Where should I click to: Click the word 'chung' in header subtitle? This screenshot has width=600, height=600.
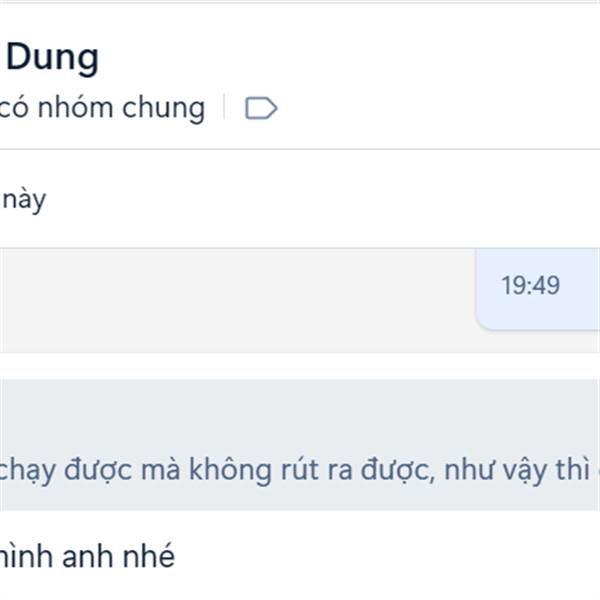pyautogui.click(x=163, y=108)
